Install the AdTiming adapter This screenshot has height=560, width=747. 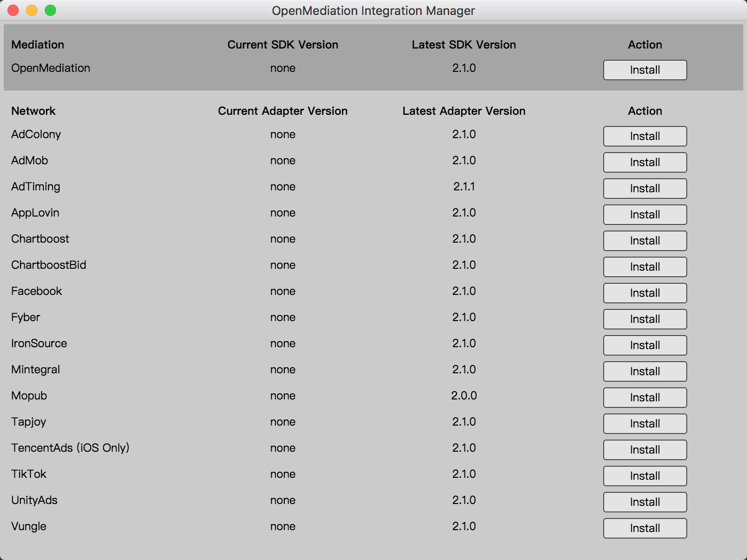645,189
